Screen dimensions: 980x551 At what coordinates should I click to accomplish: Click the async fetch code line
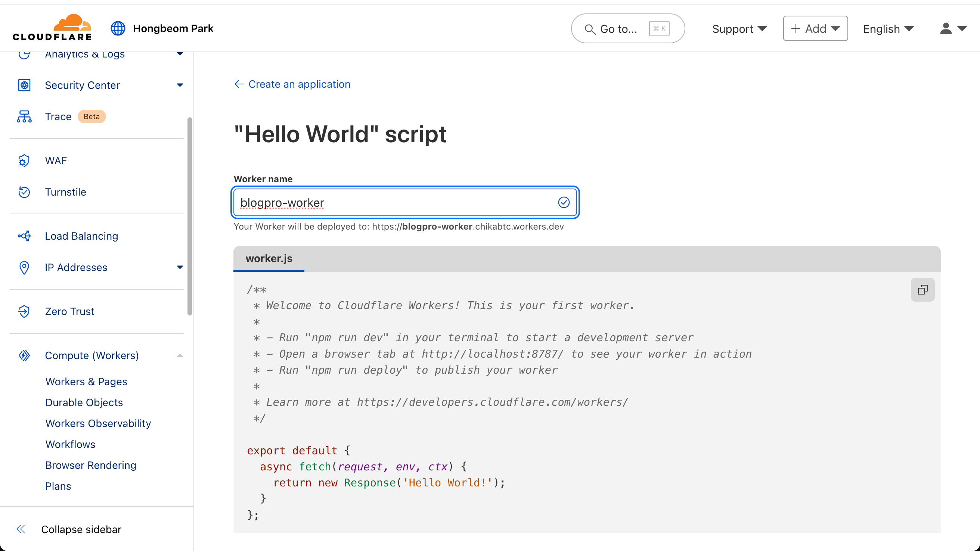coord(363,467)
